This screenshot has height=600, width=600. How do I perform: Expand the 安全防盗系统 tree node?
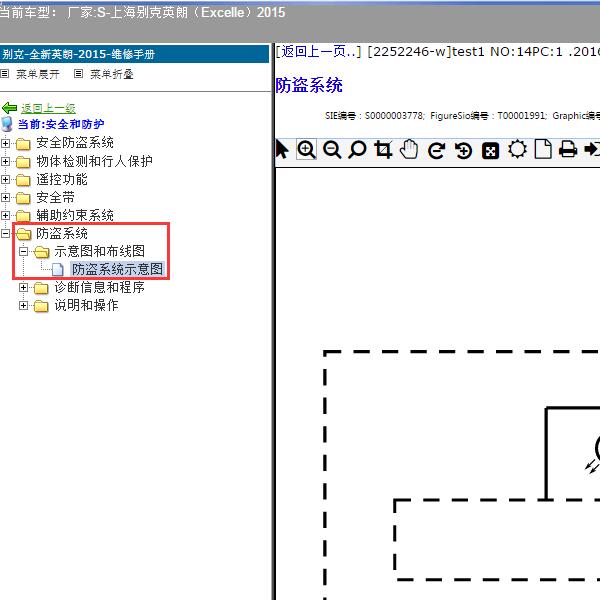[x=5, y=143]
